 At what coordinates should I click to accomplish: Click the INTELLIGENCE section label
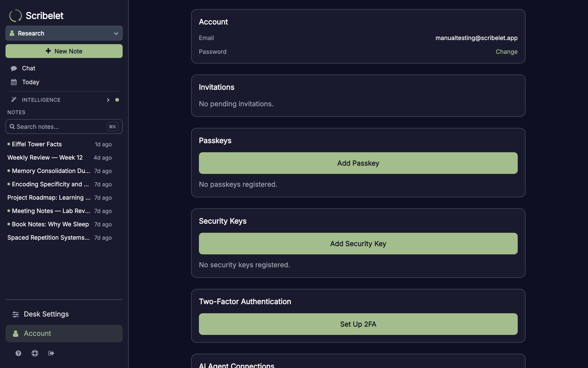pyautogui.click(x=41, y=100)
